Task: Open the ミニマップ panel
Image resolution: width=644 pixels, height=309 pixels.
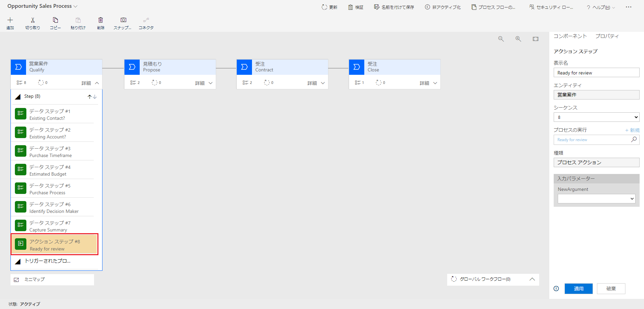Action: (x=52, y=280)
